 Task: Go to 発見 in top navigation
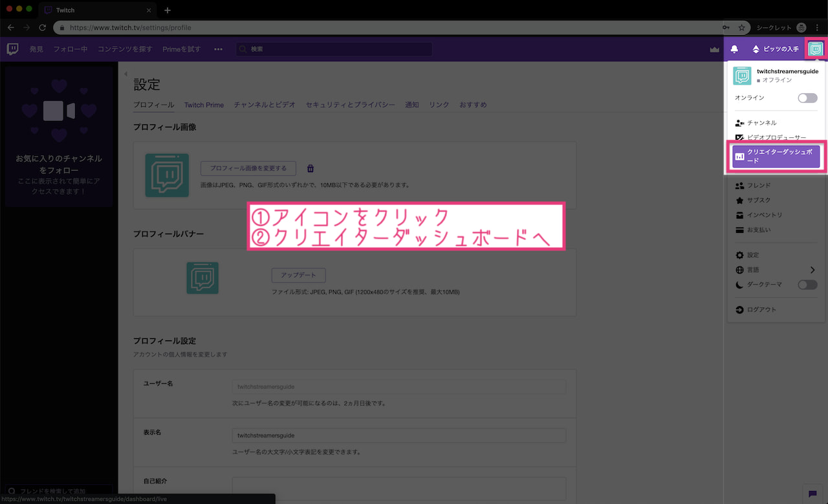tap(36, 49)
